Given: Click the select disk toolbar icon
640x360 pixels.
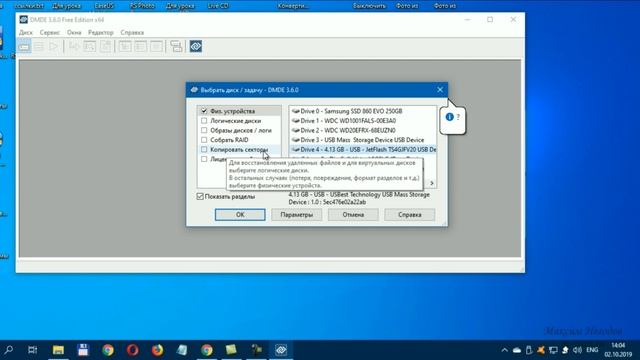Looking at the screenshot, I should [x=24, y=47].
